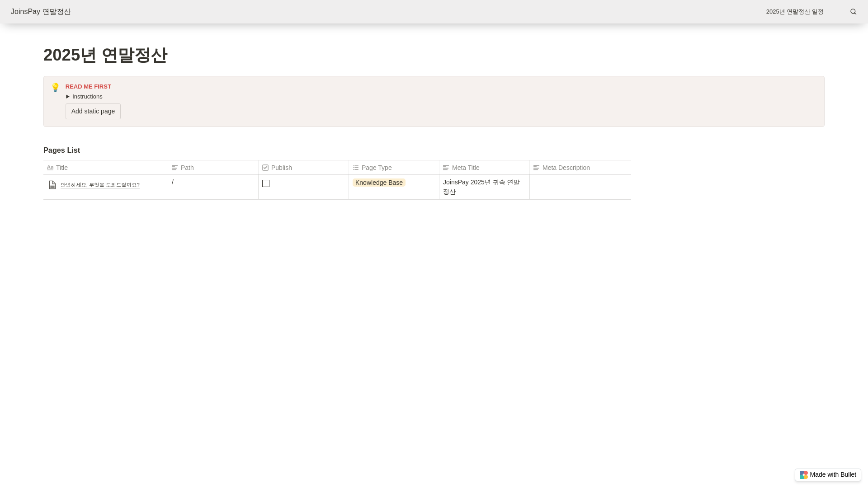Screen dimensions: 868x488
Task: Click the Path column header text
Action: (187, 168)
